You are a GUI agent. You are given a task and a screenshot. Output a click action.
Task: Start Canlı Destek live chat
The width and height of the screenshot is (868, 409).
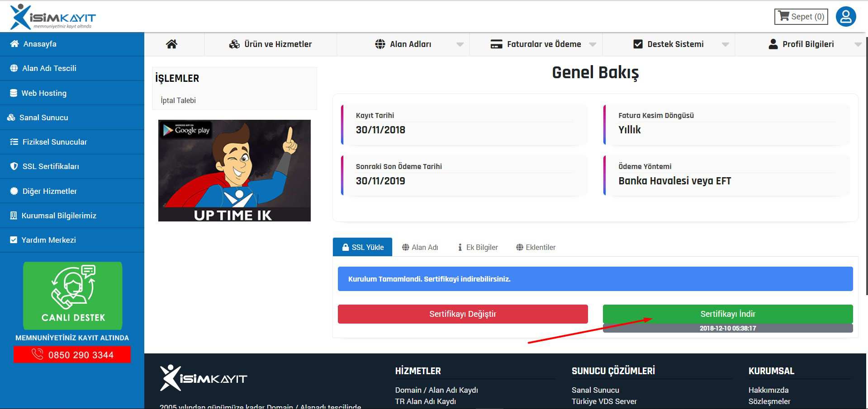tap(73, 296)
